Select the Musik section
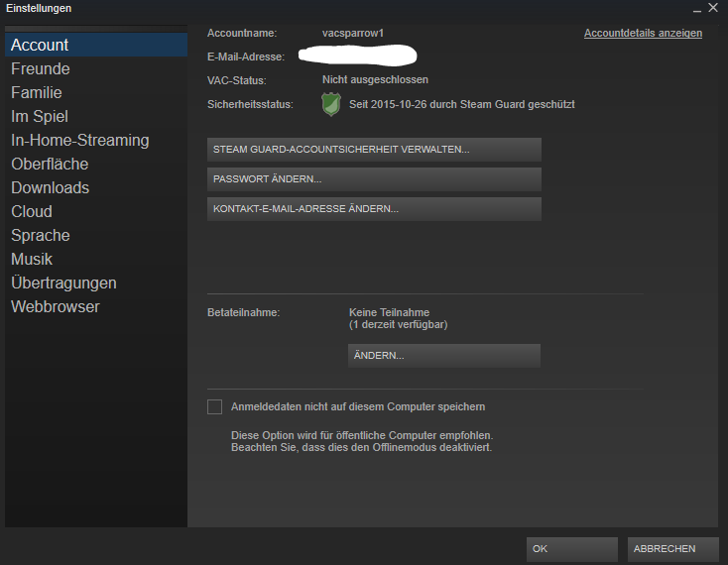 [96, 259]
